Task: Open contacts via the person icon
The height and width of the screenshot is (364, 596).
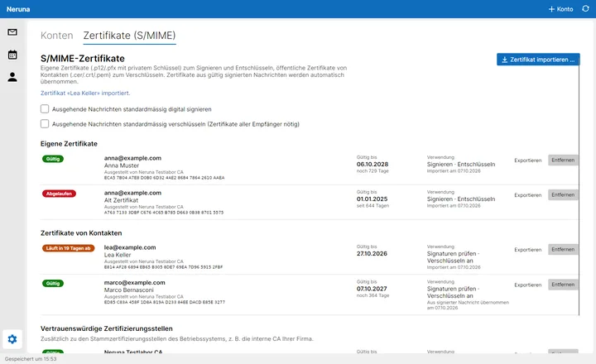Action: (12, 77)
